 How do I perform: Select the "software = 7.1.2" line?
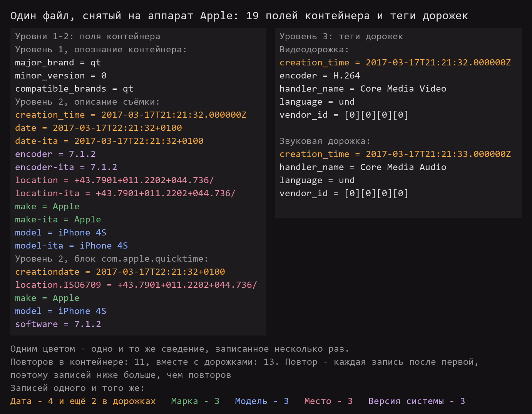58,324
